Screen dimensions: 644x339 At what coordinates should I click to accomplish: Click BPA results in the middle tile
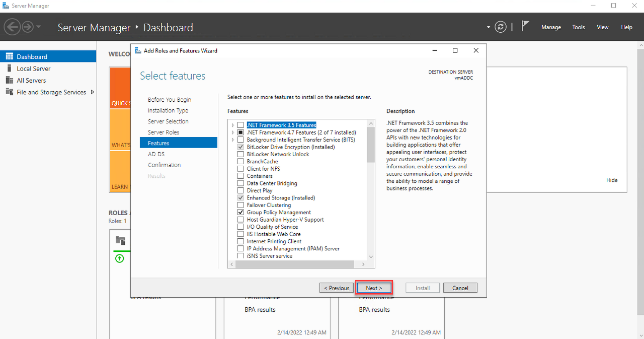point(260,310)
